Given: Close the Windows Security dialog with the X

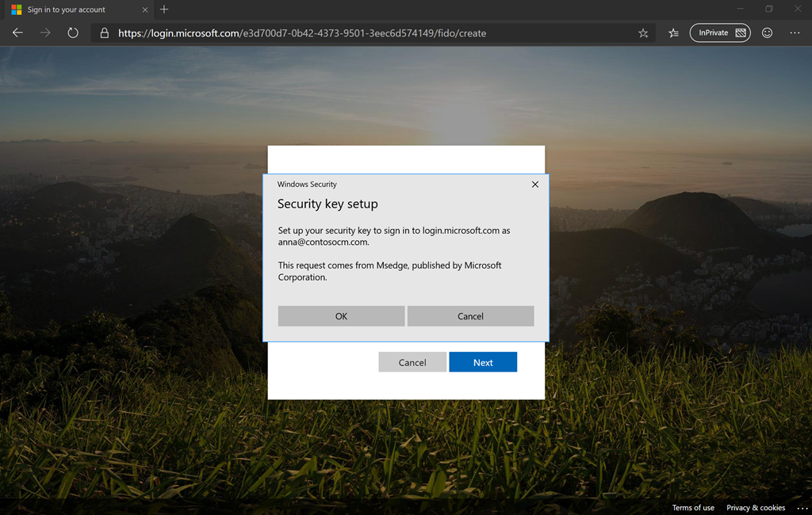Looking at the screenshot, I should pos(534,185).
